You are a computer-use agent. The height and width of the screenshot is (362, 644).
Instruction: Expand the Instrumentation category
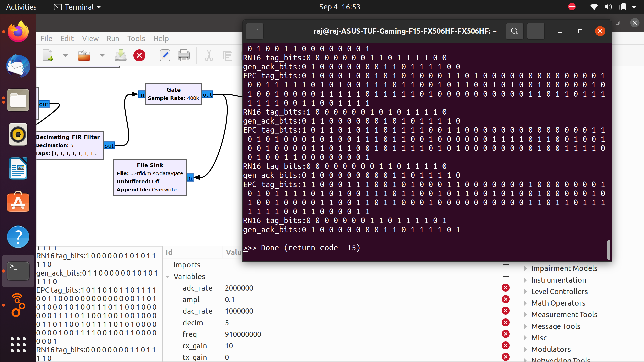pyautogui.click(x=526, y=280)
